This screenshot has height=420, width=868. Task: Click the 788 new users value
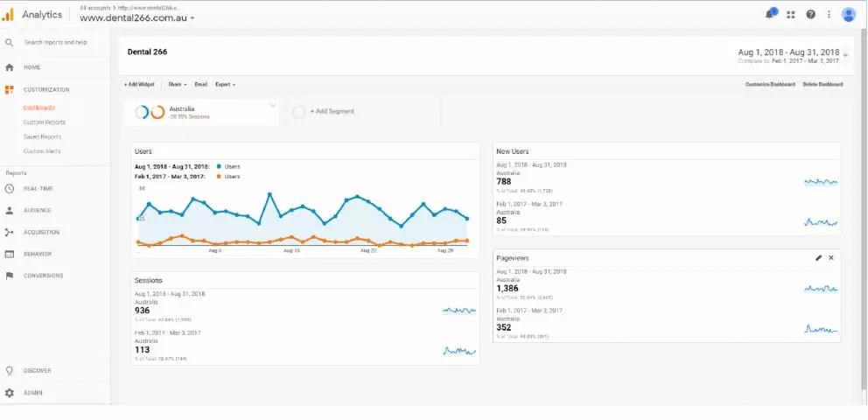pyautogui.click(x=504, y=181)
